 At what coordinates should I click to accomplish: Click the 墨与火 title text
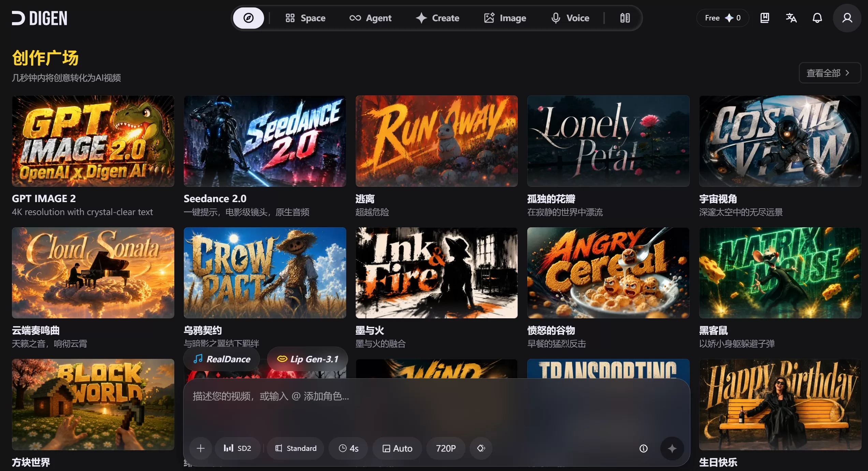click(370, 330)
